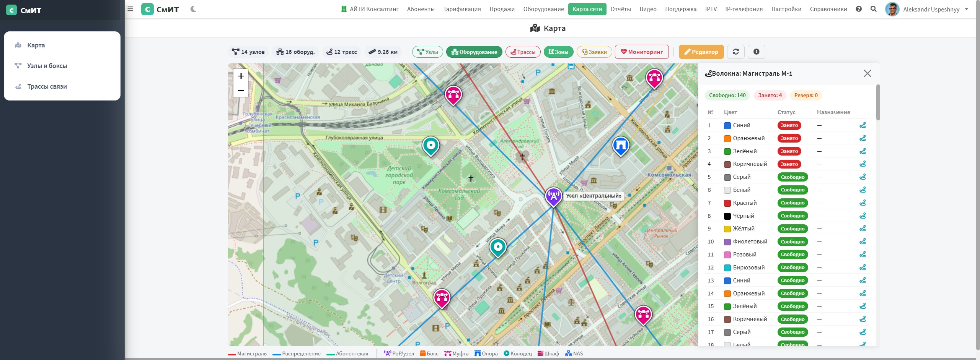Click the СмИТ logo in top bar
This screenshot has height=360, width=980.
[x=160, y=9]
